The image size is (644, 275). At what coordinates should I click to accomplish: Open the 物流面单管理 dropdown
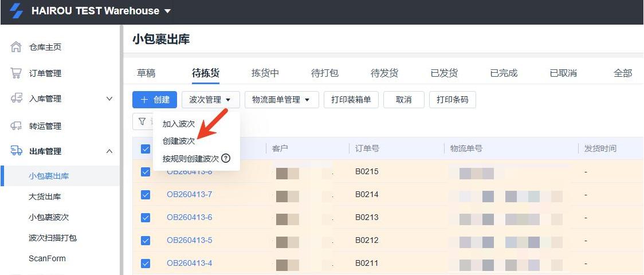(281, 100)
